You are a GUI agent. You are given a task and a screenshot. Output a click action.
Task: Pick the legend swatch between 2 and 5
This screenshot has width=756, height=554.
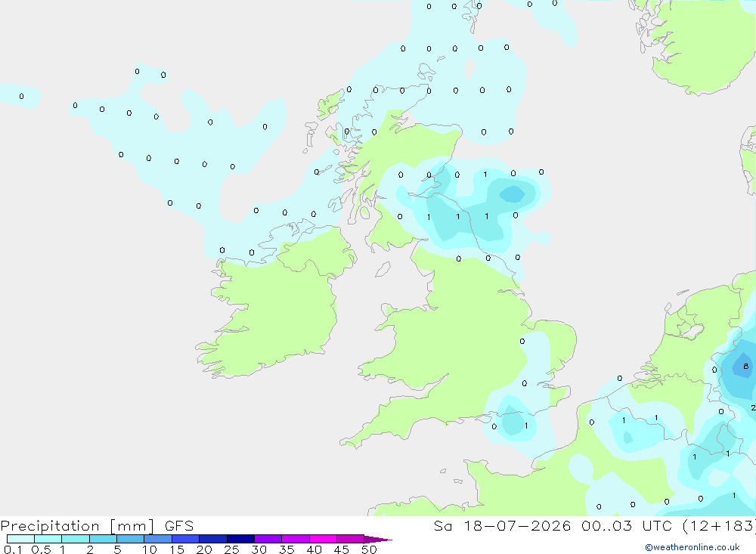(103, 539)
